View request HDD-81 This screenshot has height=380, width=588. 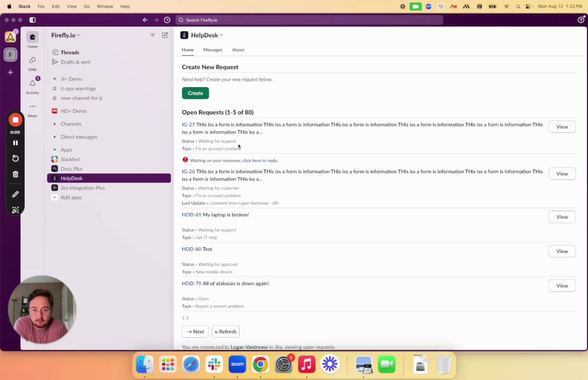point(562,217)
